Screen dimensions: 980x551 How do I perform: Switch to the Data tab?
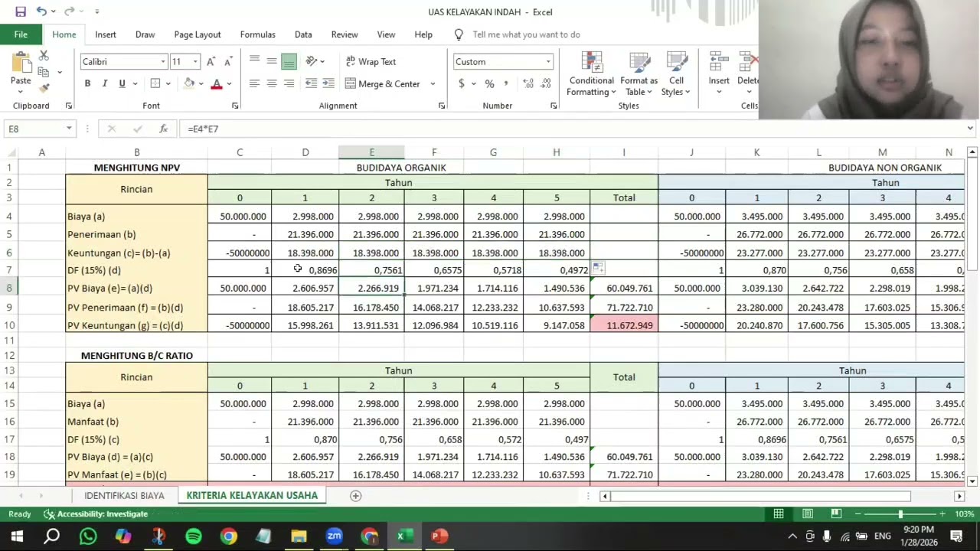303,34
